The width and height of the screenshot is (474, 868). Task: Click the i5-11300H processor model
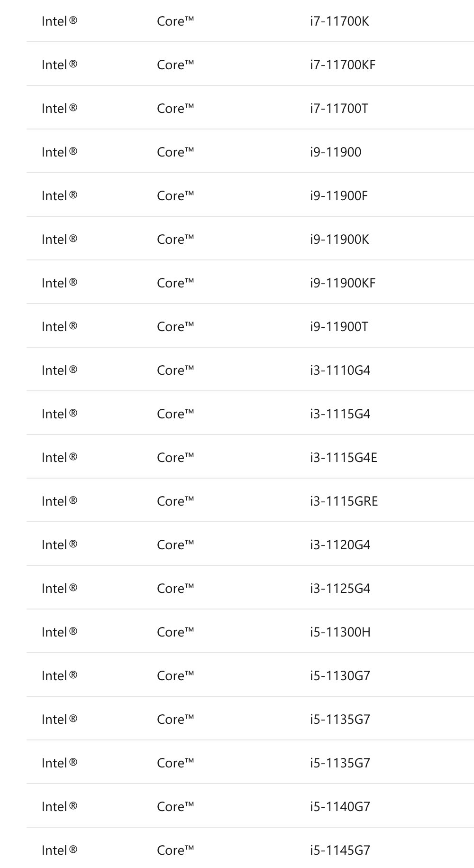pos(340,632)
